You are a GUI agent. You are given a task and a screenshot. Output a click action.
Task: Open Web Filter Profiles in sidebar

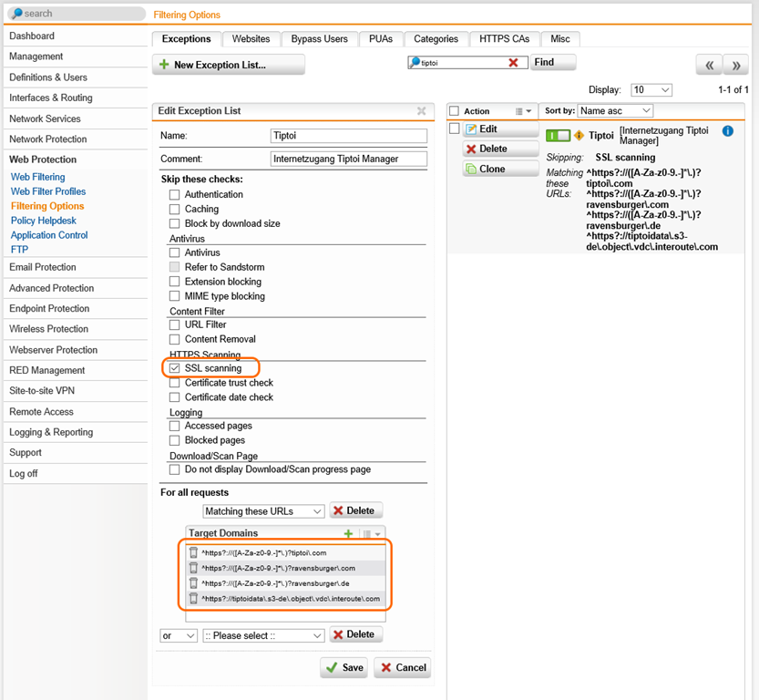[x=48, y=191]
